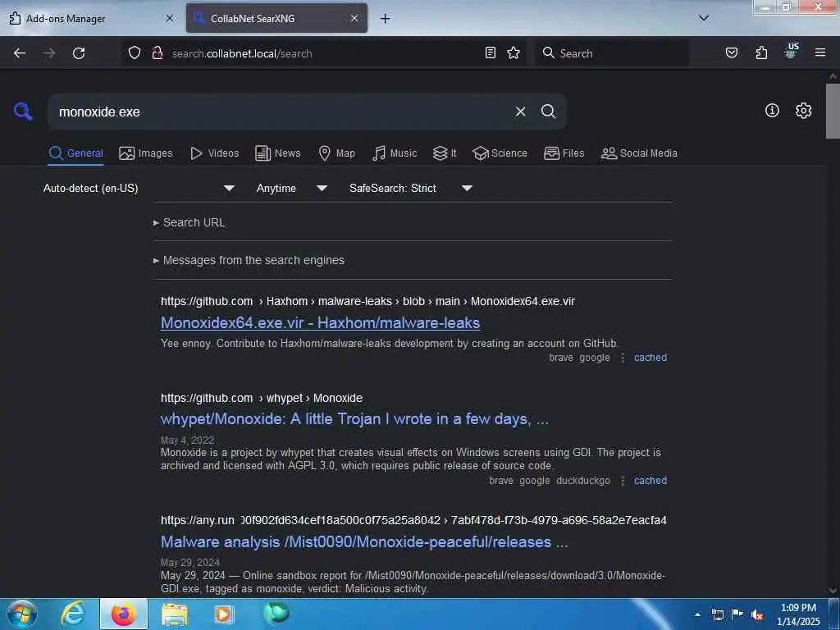This screenshot has height=630, width=840.
Task: Save page to Pocket
Action: (x=732, y=52)
